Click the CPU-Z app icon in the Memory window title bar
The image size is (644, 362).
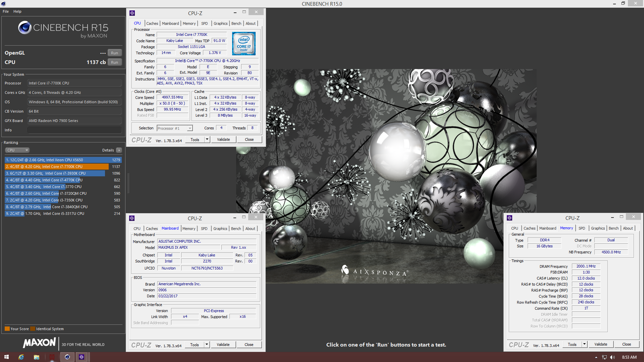509,218
